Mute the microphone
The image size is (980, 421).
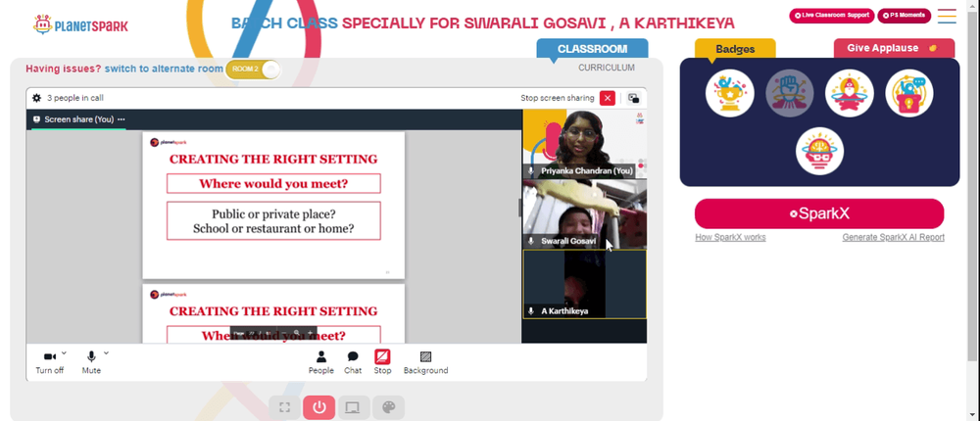[91, 361]
